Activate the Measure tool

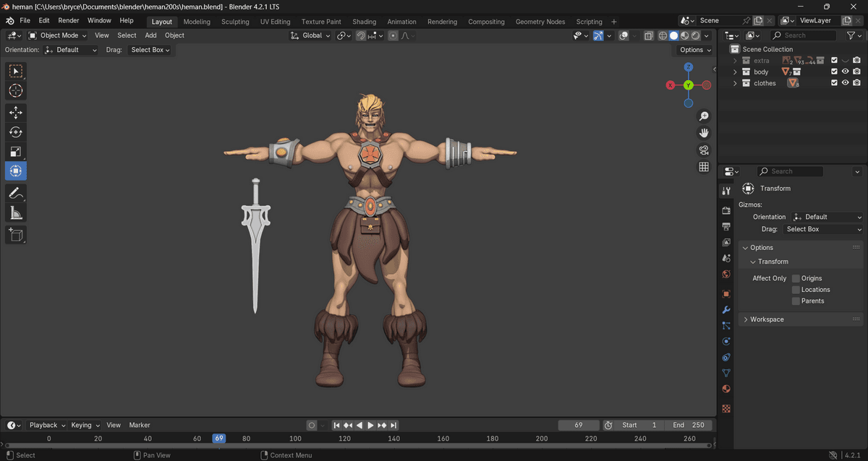point(15,212)
